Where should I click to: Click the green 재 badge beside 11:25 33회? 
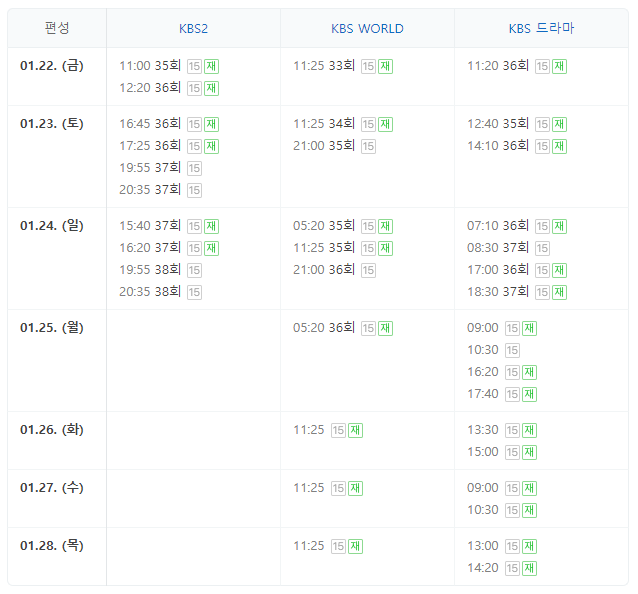tap(385, 66)
